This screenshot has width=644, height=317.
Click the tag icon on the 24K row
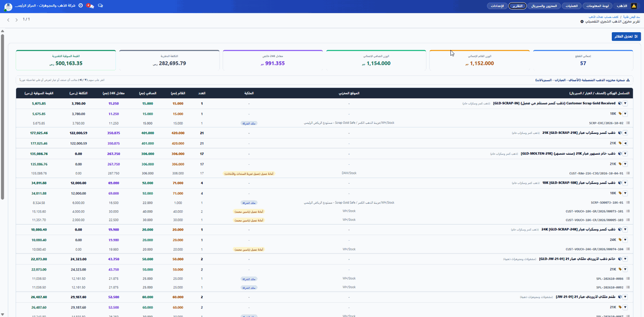pyautogui.click(x=620, y=240)
